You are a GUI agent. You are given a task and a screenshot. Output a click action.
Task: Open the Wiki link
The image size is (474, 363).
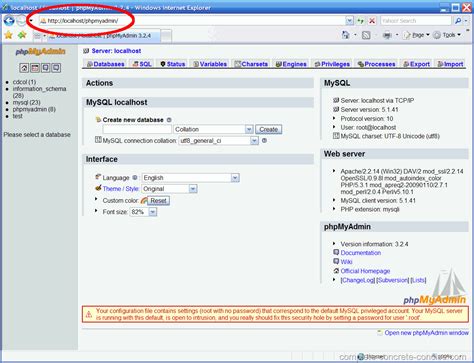point(346,262)
